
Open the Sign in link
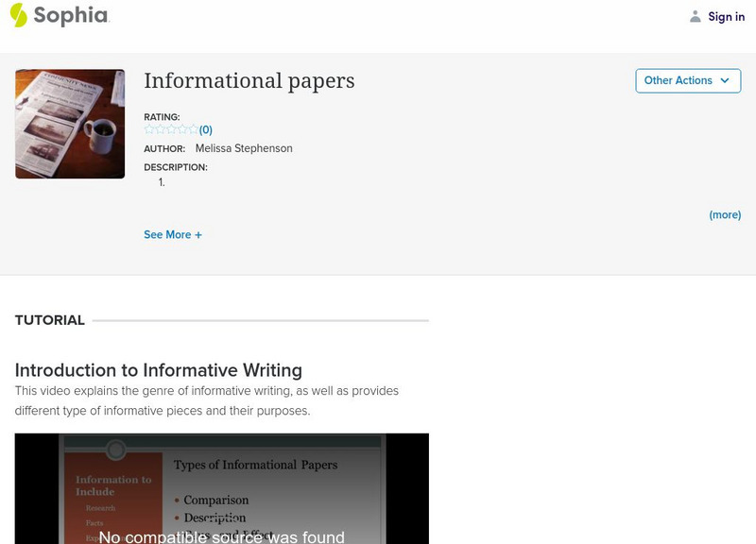coord(726,16)
